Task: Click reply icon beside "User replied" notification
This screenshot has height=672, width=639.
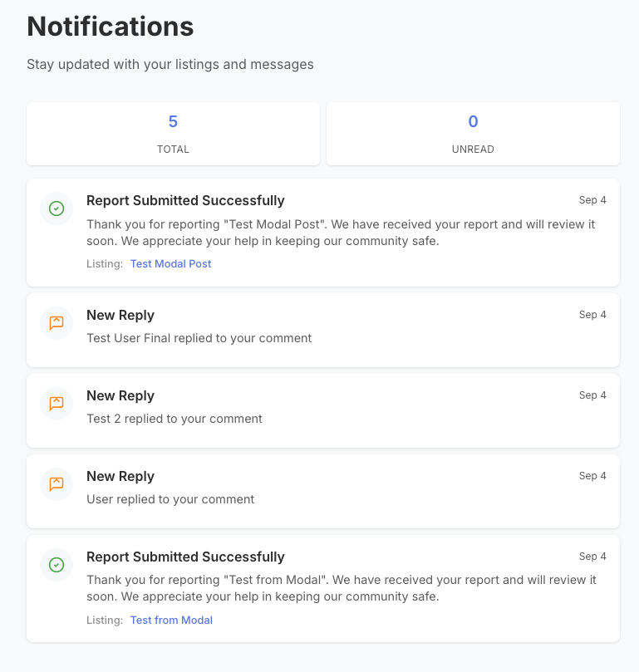Action: click(x=57, y=484)
